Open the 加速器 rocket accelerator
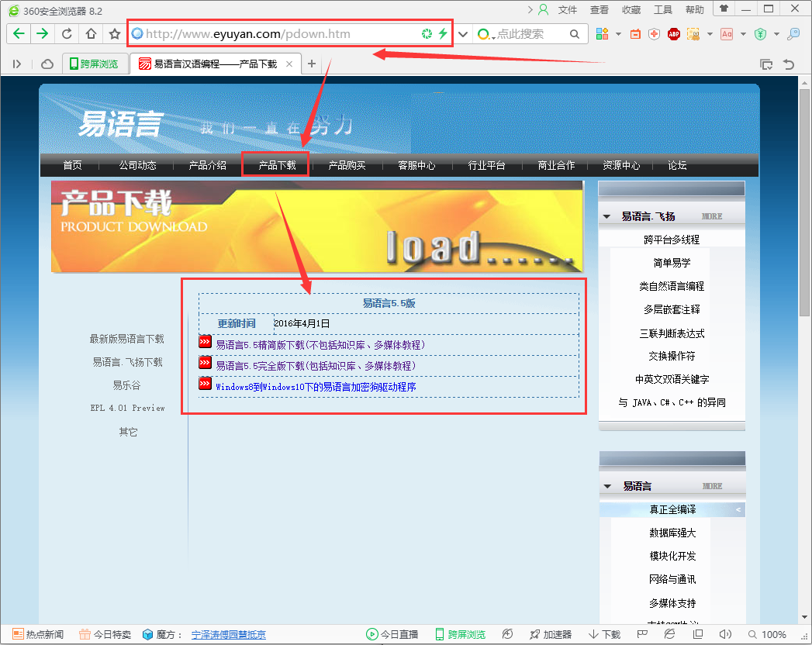The width and height of the screenshot is (812, 645). [551, 634]
